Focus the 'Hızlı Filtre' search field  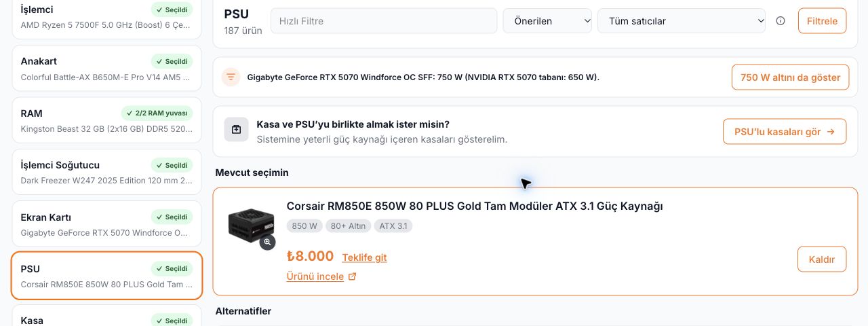pyautogui.click(x=384, y=21)
